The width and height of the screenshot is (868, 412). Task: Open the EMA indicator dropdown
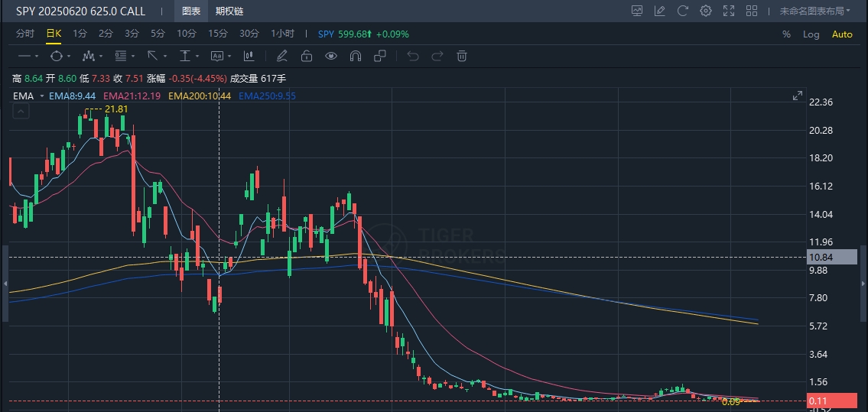point(42,96)
